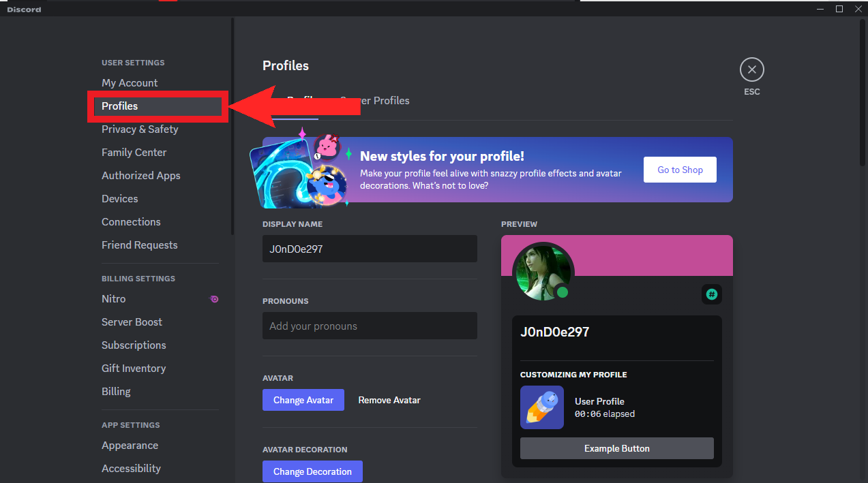
Task: Go to Subscriptions
Action: pos(134,345)
